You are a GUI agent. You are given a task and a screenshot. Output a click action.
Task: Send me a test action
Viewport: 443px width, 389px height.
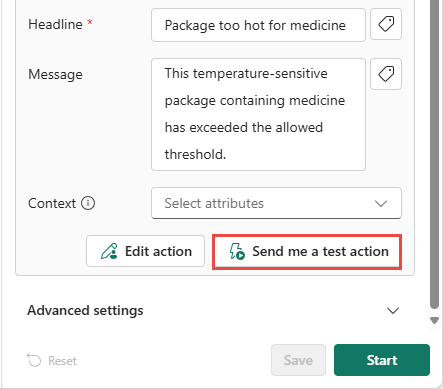(307, 251)
